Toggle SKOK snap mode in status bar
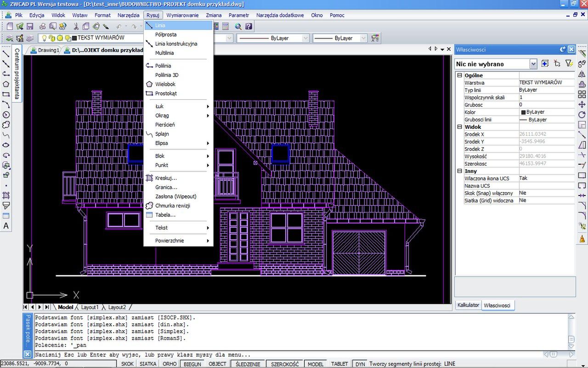Screen dimensions: 588x368 tap(127, 364)
